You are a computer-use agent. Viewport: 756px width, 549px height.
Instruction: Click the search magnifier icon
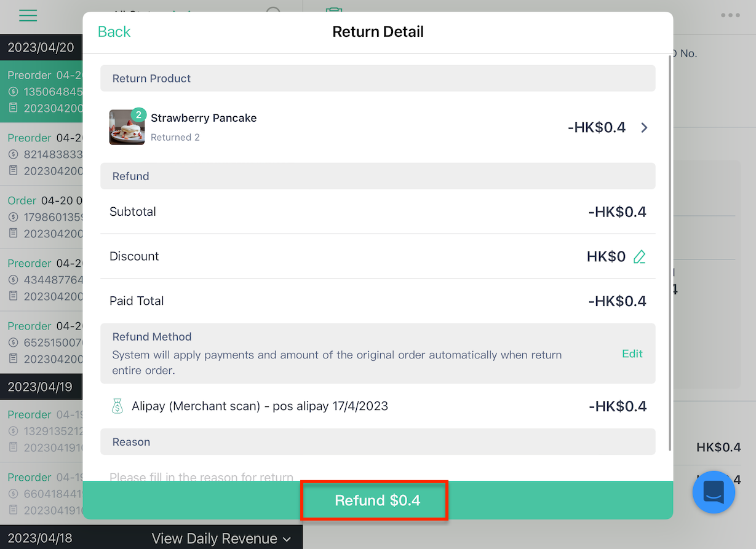274,12
